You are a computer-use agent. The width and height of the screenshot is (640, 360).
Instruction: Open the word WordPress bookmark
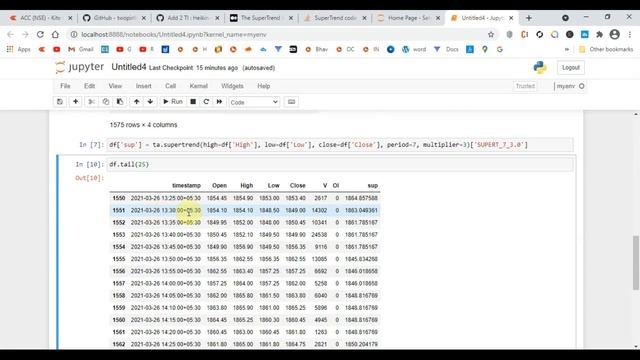tap(414, 49)
